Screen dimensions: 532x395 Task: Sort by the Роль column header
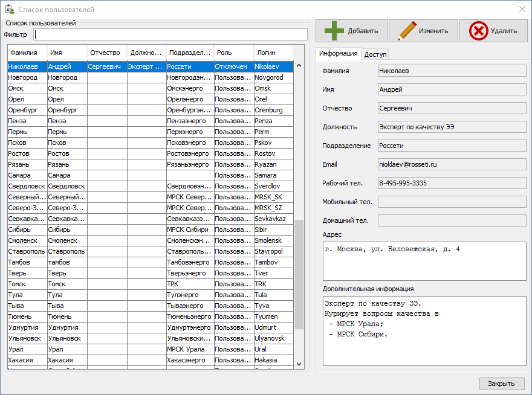click(x=234, y=53)
